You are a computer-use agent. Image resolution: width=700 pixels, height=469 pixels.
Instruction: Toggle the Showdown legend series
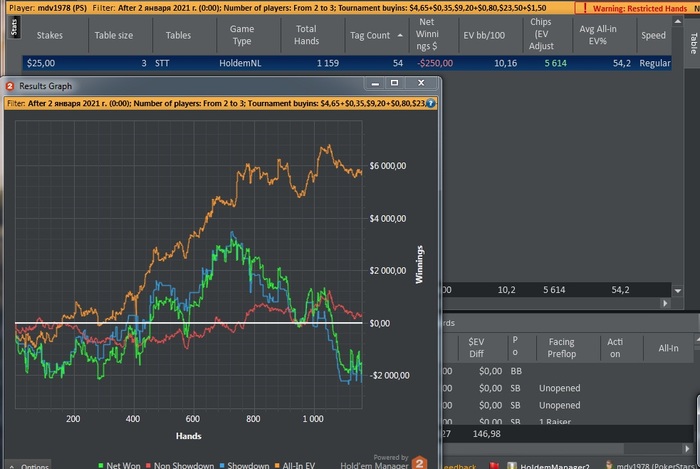point(244,465)
